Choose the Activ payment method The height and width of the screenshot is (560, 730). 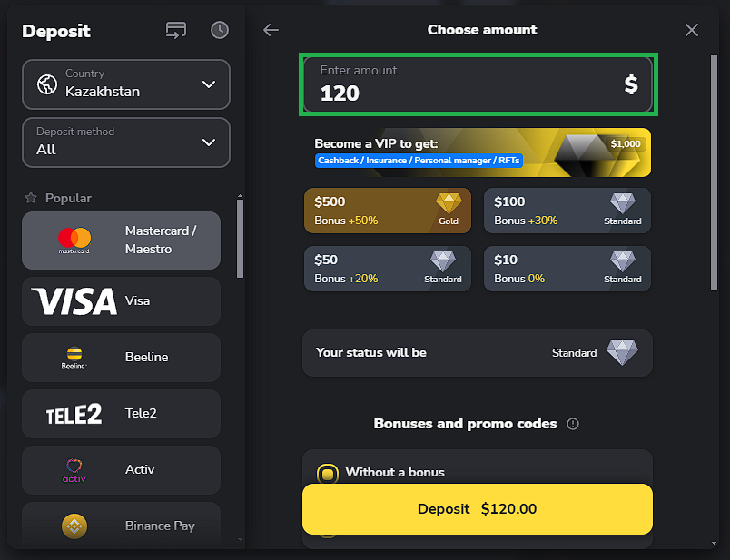tap(121, 470)
